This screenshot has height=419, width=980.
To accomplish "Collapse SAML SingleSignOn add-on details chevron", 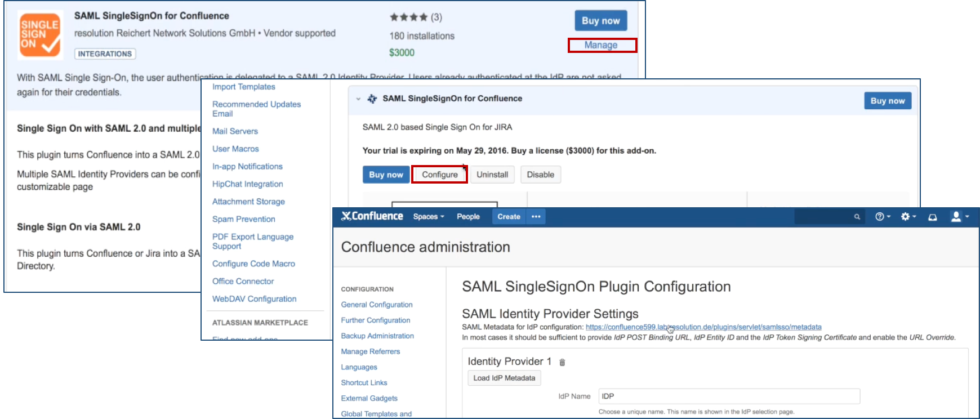I will pos(358,99).
